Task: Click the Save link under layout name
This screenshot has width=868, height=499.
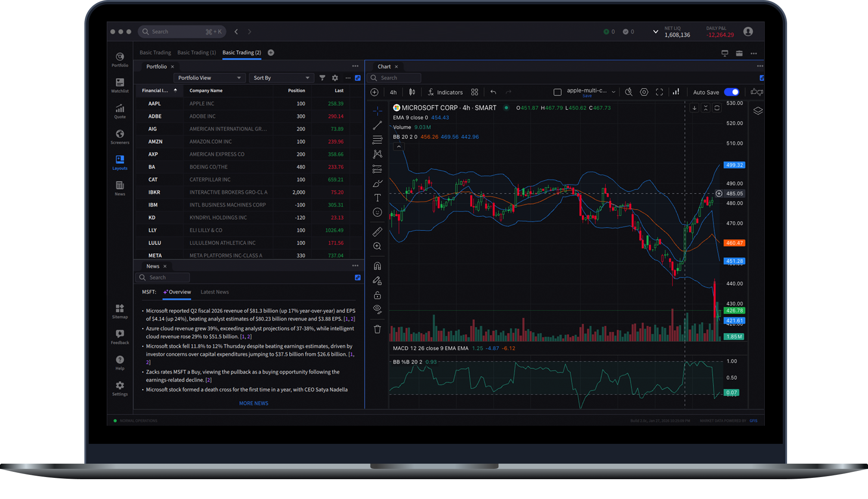Action: click(x=587, y=96)
